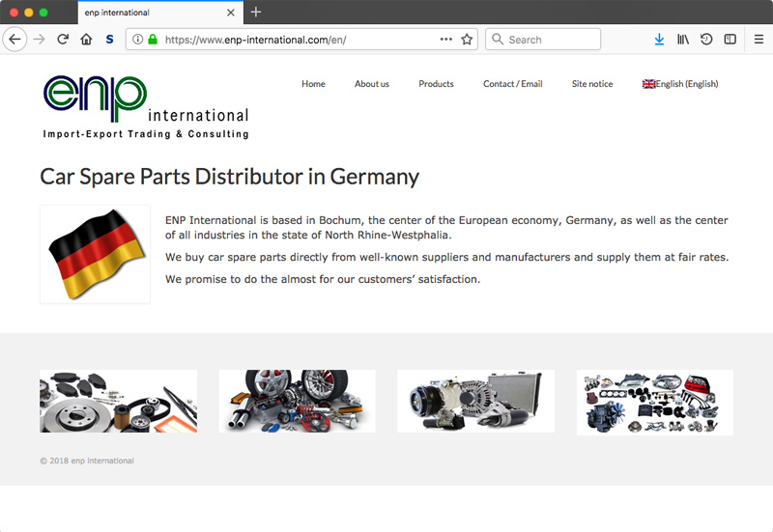Click the enp international logo

(146, 106)
